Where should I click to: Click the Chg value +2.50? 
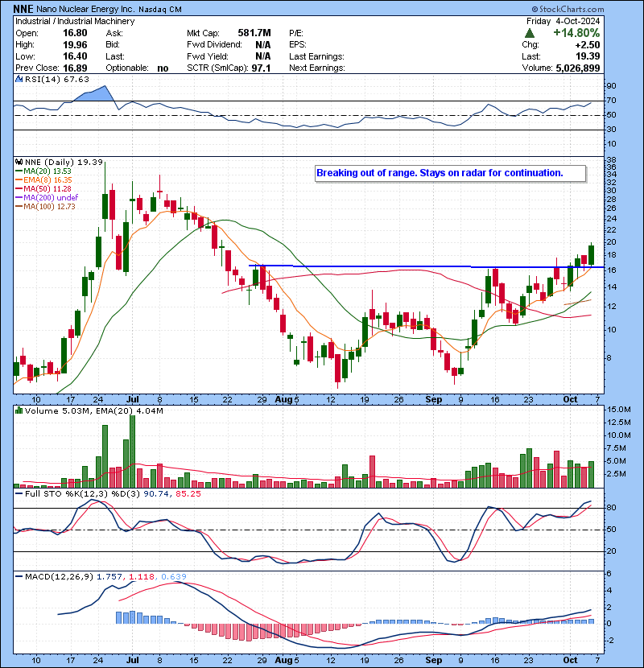[x=588, y=45]
